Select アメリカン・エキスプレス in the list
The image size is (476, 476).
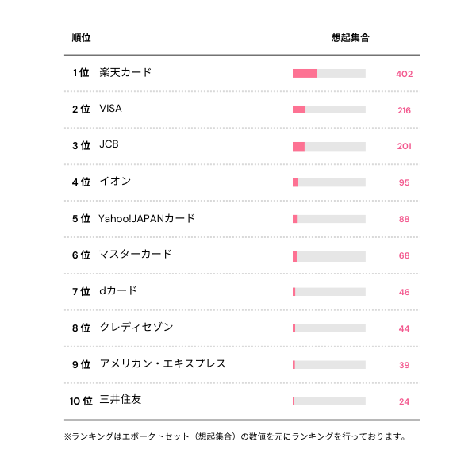pos(163,364)
